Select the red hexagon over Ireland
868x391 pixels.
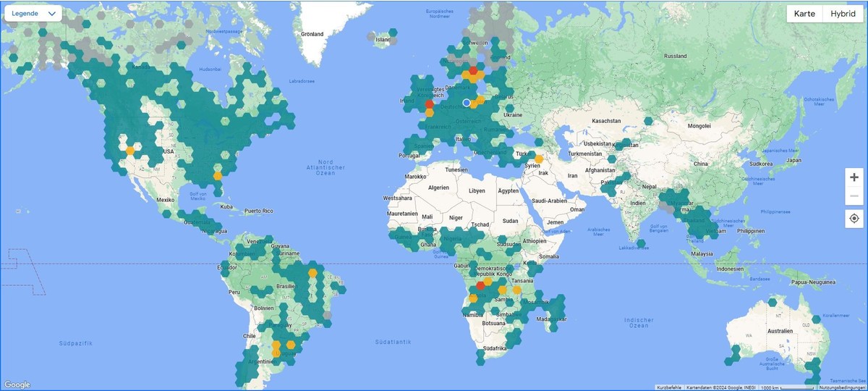[430, 104]
